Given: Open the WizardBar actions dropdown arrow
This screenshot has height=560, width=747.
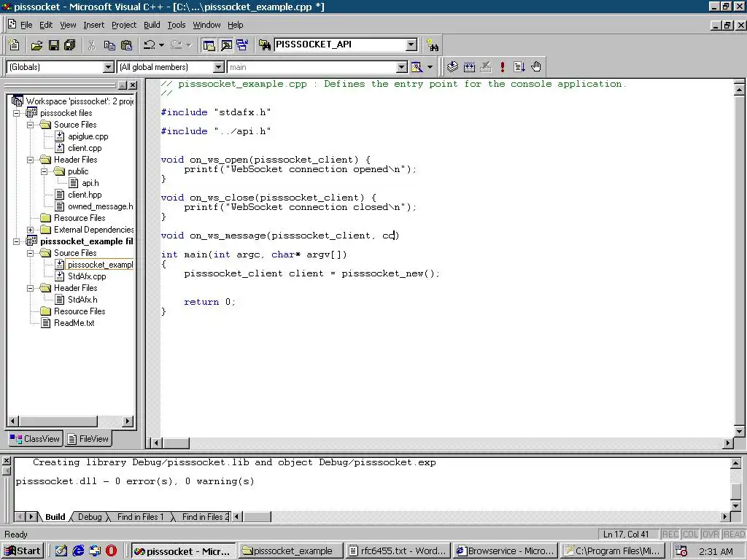Looking at the screenshot, I should tap(430, 67).
